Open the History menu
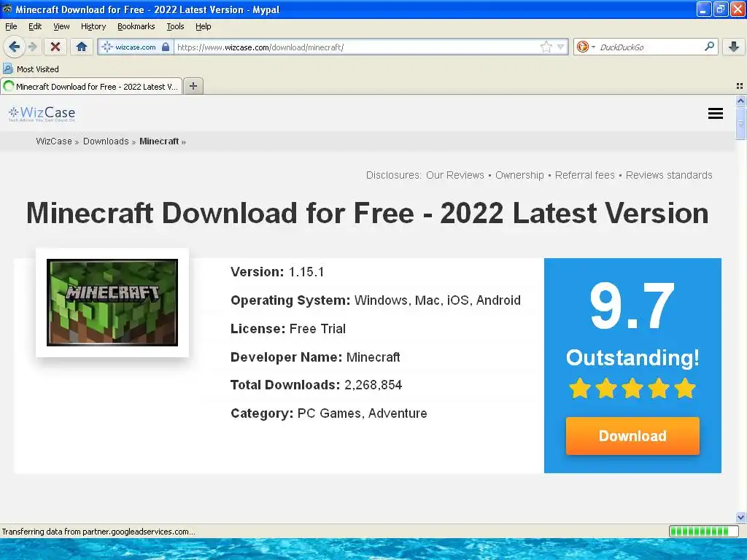Viewport: 747px width, 560px height. (93, 27)
